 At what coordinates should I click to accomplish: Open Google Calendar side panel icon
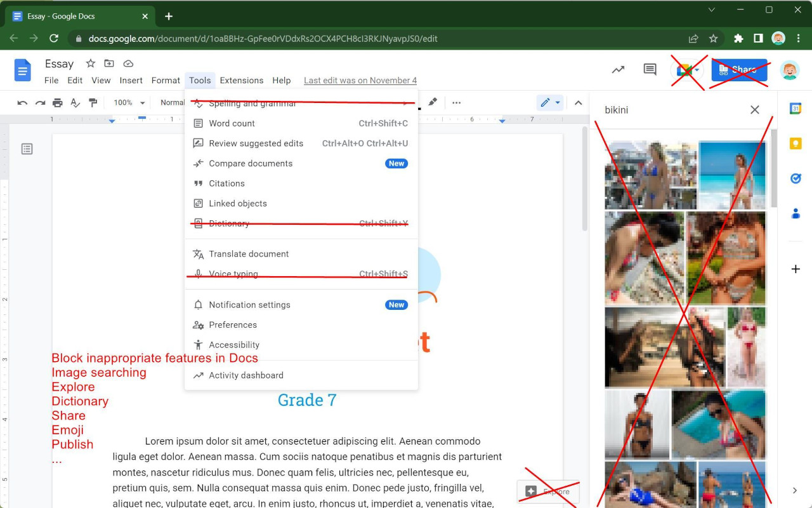pos(796,109)
